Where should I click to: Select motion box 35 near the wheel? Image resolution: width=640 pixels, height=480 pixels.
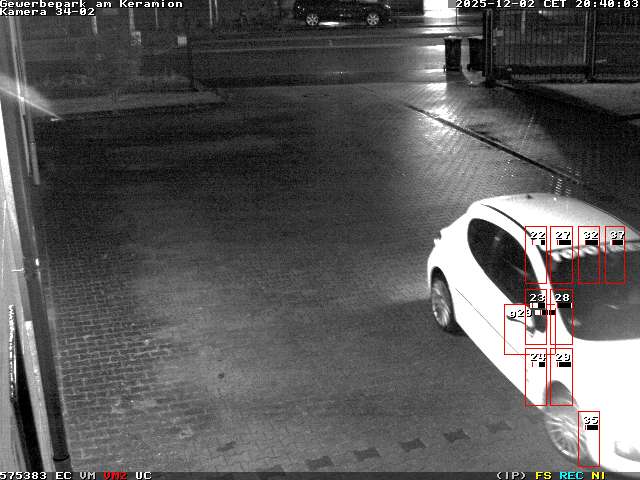589,439
